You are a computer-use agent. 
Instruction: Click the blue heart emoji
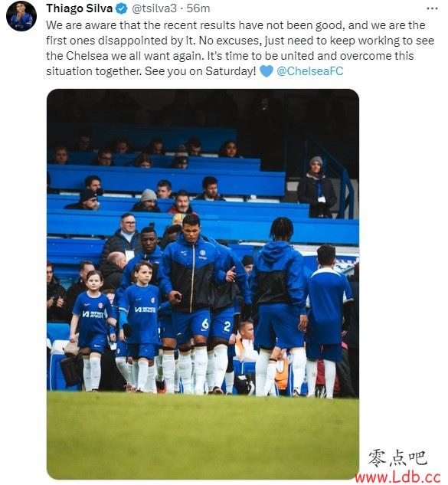(267, 71)
